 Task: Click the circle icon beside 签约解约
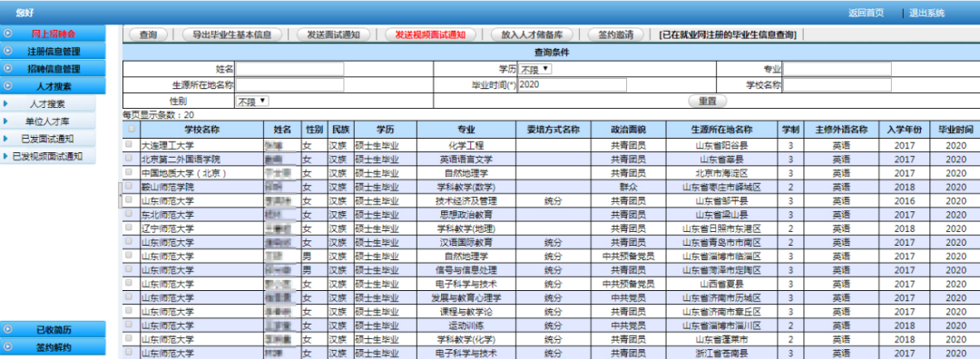coord(7,346)
